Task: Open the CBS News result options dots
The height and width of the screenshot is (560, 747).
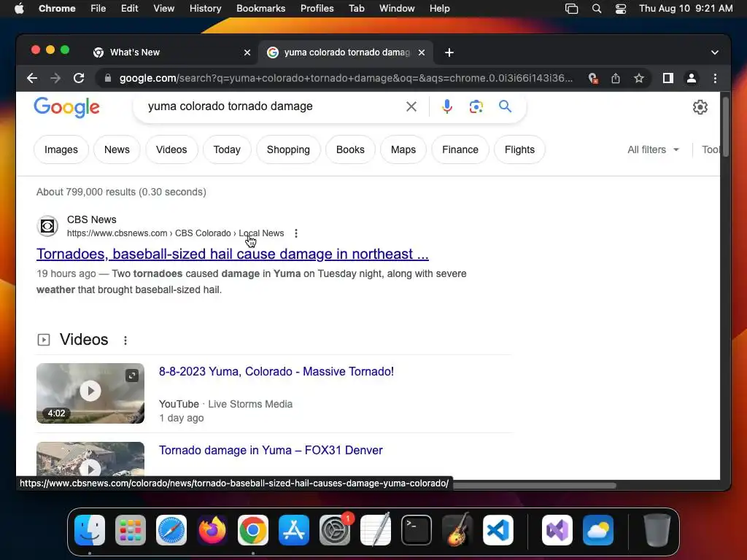Action: (x=296, y=233)
